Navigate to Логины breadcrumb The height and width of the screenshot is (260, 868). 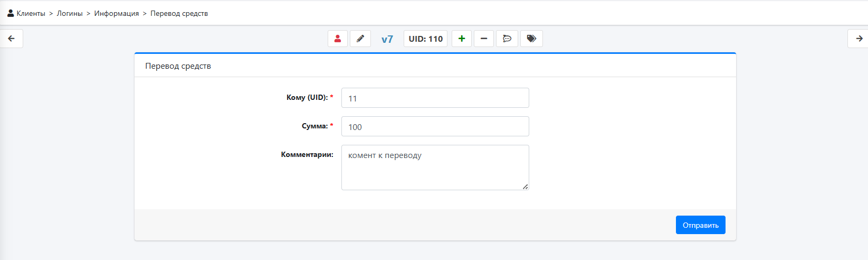(70, 13)
